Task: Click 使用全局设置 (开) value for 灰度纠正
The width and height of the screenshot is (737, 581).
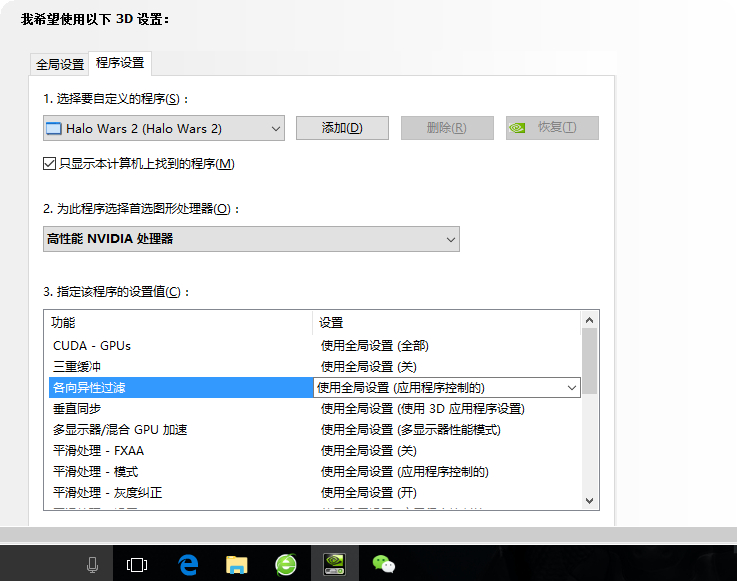Action: [368, 493]
